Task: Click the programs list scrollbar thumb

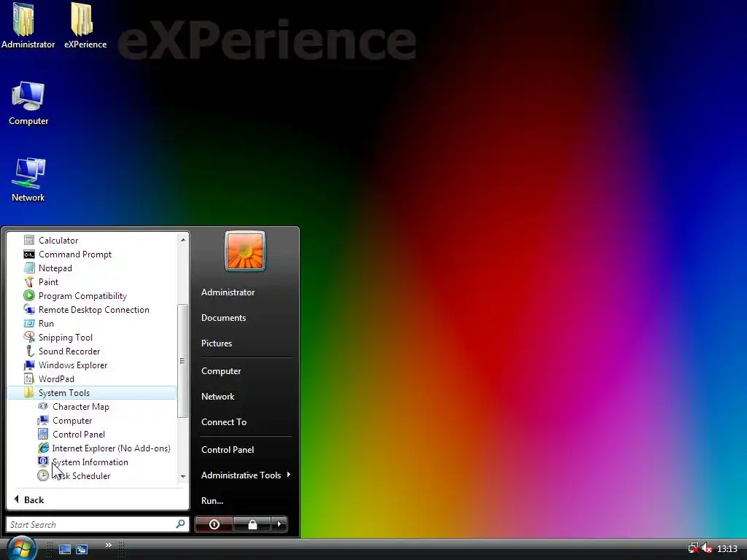Action: click(182, 361)
